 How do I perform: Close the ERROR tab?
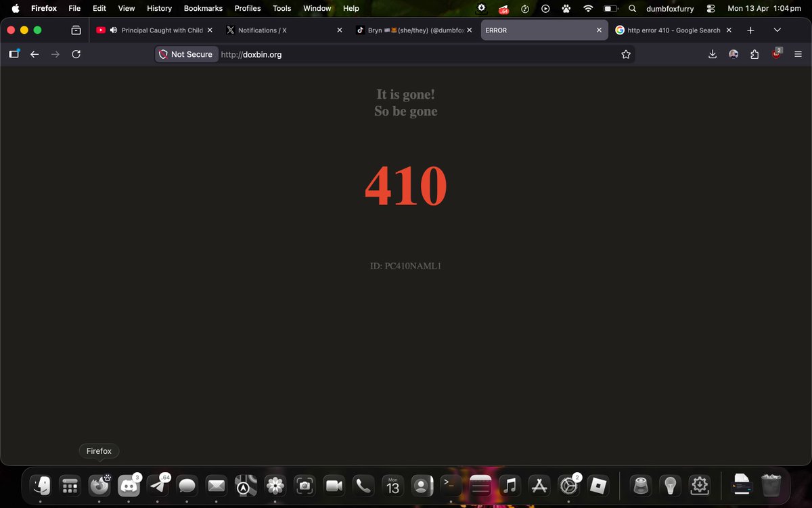click(x=599, y=30)
